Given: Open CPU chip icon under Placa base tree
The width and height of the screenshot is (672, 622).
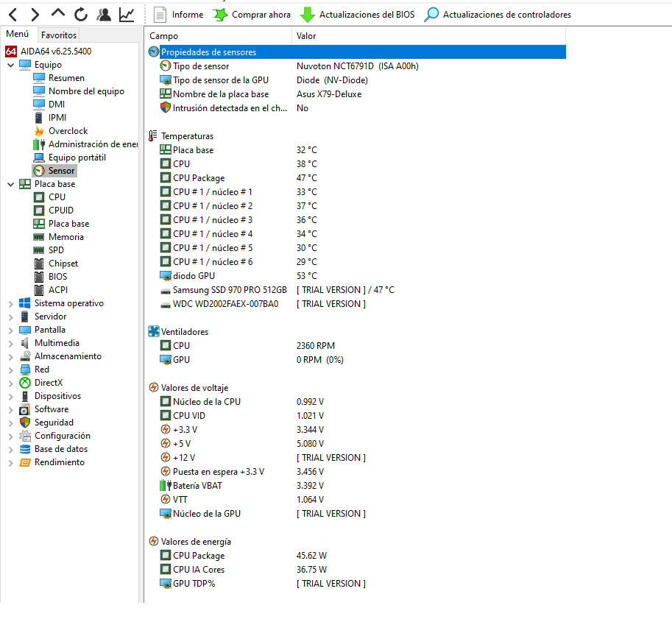Looking at the screenshot, I should (x=39, y=197).
